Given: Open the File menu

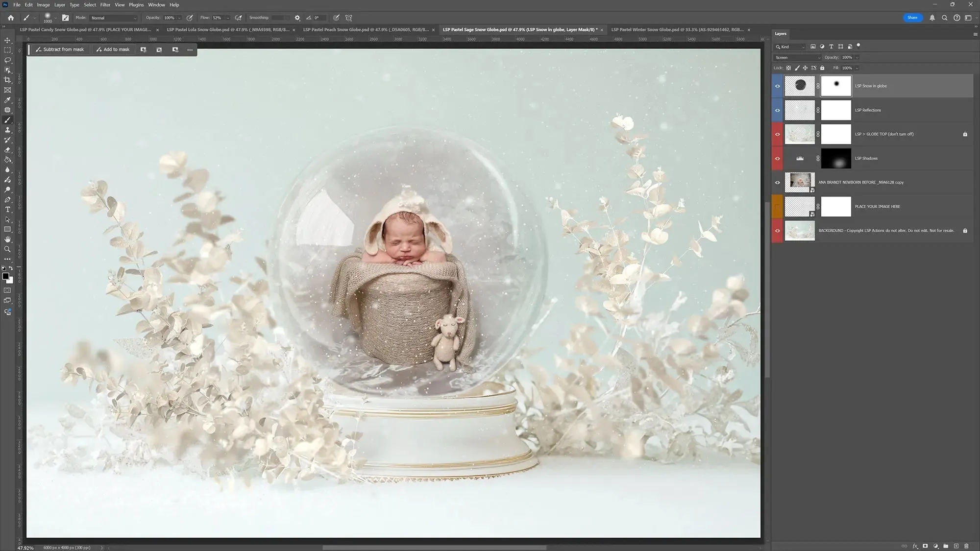Looking at the screenshot, I should pos(17,4).
